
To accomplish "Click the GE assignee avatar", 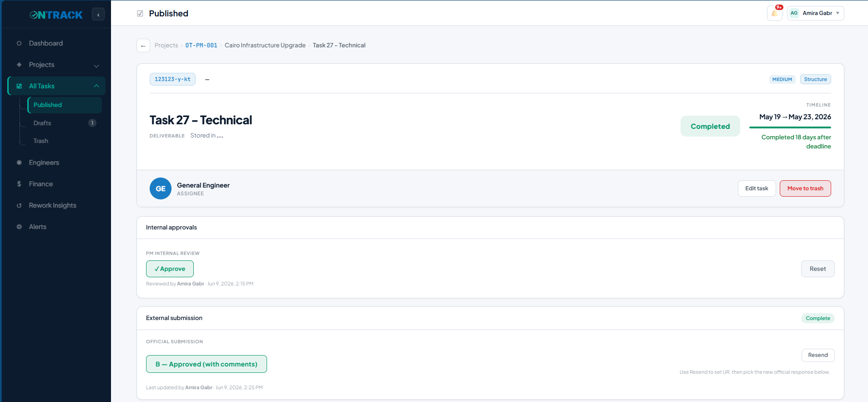I will pyautogui.click(x=161, y=188).
